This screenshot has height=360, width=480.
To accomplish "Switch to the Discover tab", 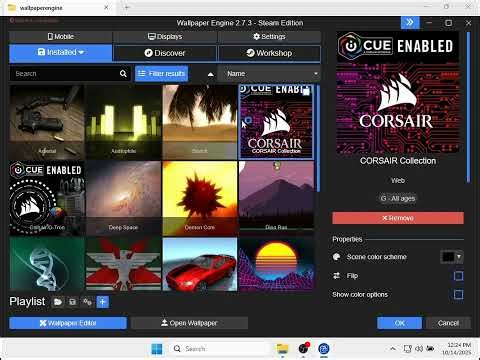I will click(165, 53).
